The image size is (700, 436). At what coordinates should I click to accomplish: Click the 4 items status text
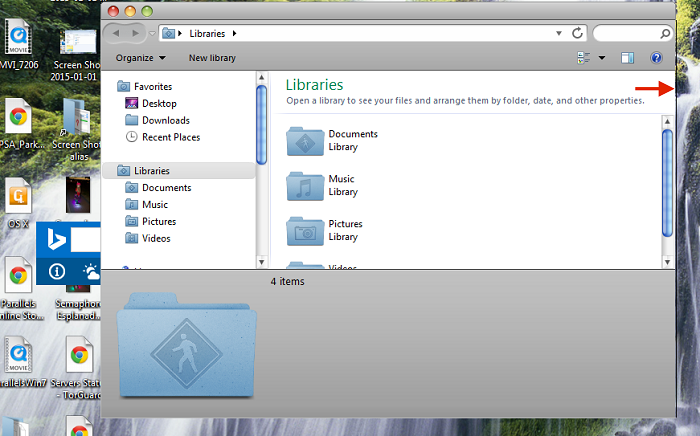(288, 282)
